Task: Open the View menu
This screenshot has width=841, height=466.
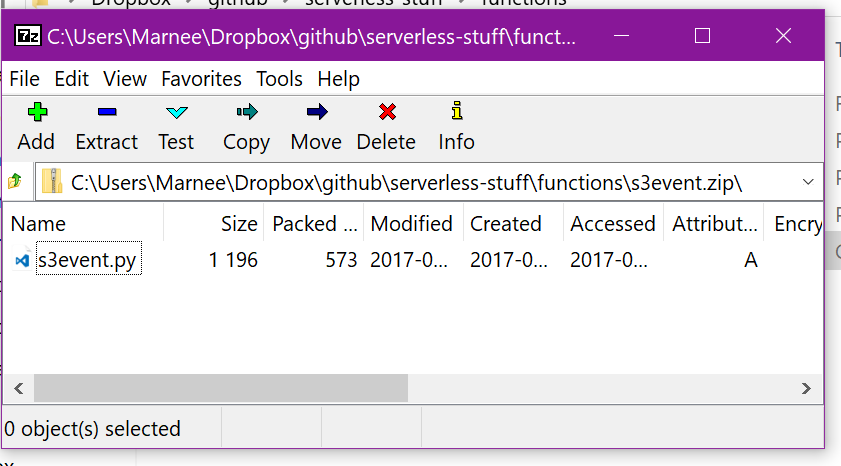Action: click(124, 79)
